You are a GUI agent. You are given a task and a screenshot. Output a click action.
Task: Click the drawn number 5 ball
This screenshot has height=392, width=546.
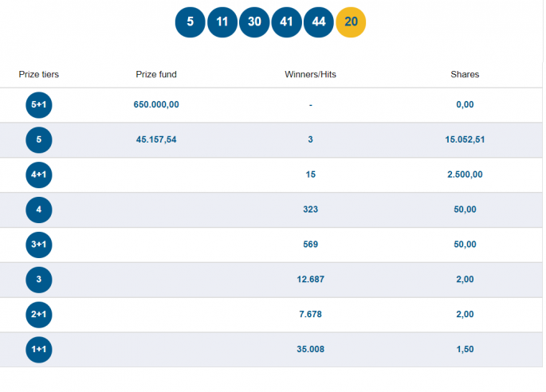pos(191,22)
